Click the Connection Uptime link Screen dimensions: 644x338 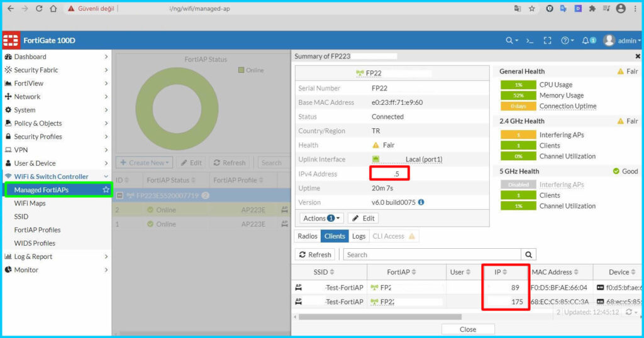[x=568, y=106]
